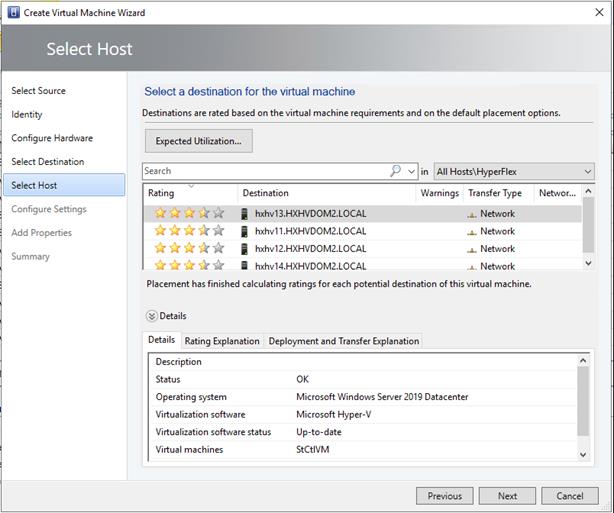The width and height of the screenshot is (614, 513).
Task: Click the truncated Networ... column header
Action: pyautogui.click(x=557, y=193)
